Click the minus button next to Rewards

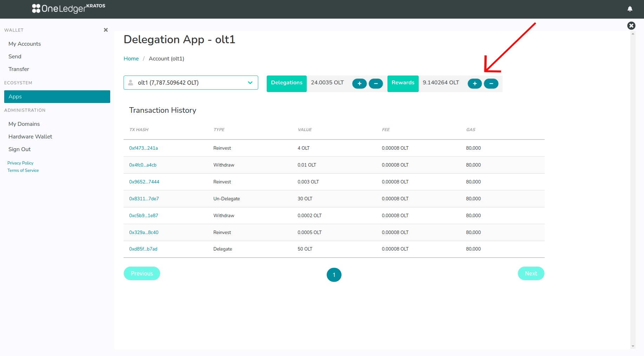(x=491, y=84)
